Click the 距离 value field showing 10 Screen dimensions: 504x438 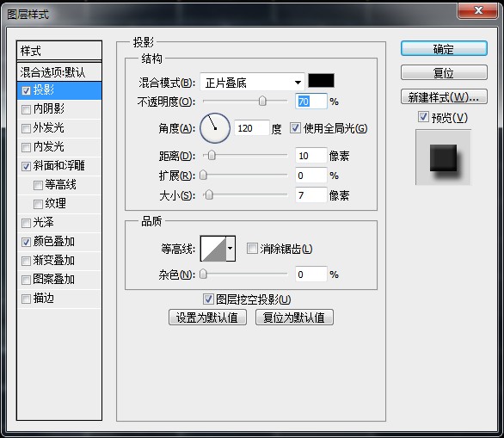point(311,156)
